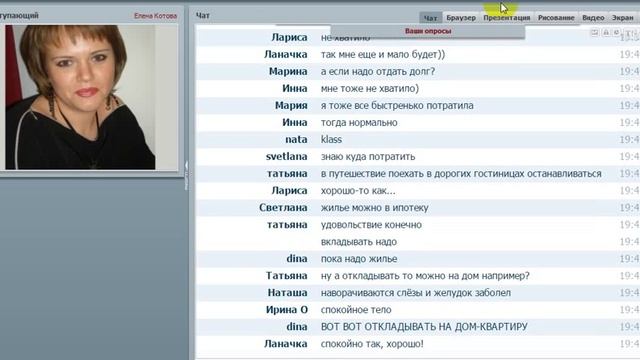Click the T font size icon
Image resolution: width=640 pixels, height=360 pixels.
tap(629, 33)
